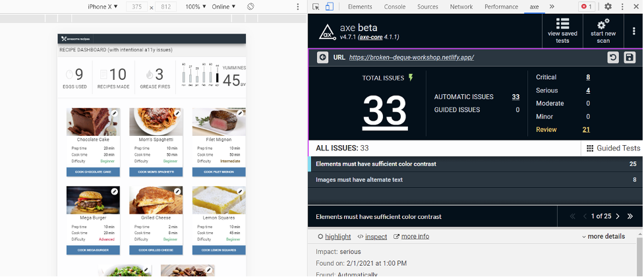
Task: Click highlight link
Action: 334,237
